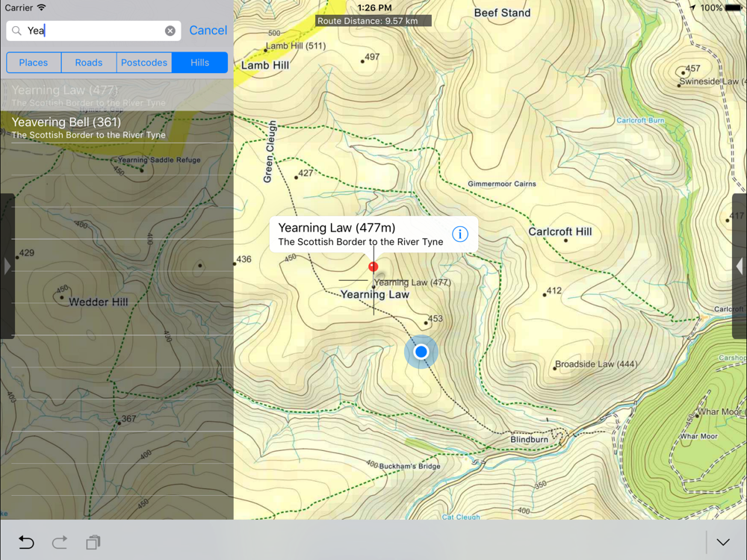747x560 pixels.
Task: Tap the Wi-Fi icon in status bar
Action: (41, 7)
